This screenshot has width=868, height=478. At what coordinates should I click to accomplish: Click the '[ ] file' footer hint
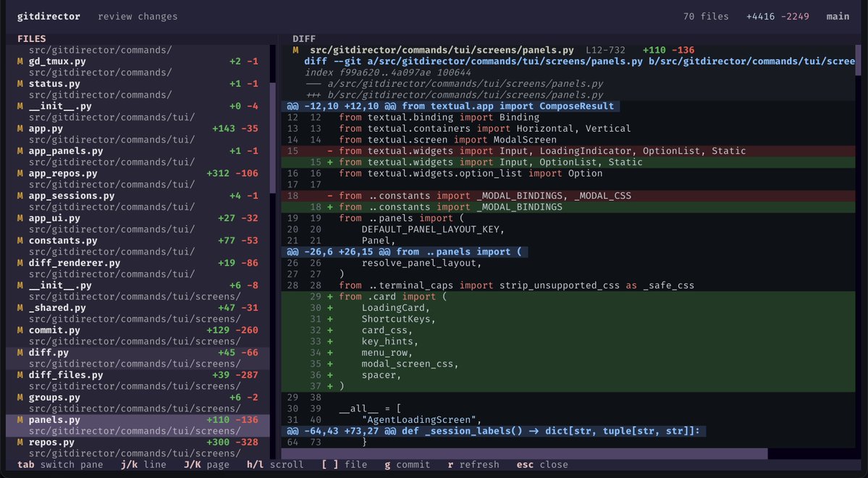(x=345, y=465)
